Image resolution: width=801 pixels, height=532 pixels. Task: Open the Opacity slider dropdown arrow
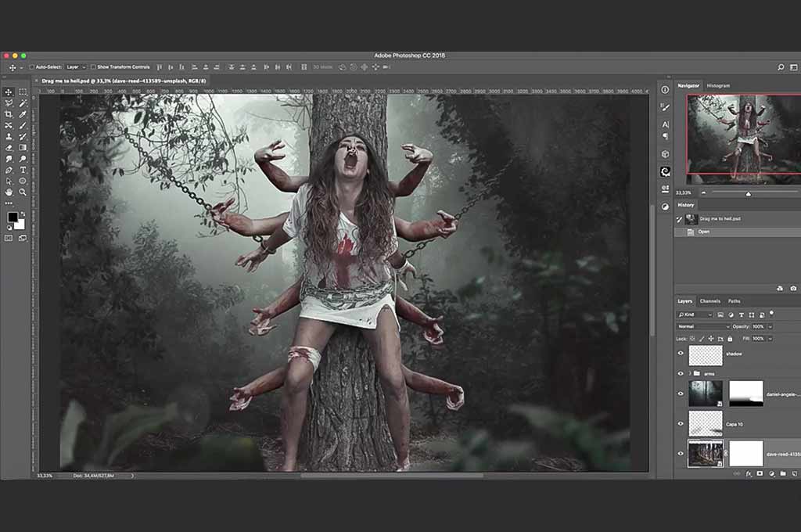(770, 326)
